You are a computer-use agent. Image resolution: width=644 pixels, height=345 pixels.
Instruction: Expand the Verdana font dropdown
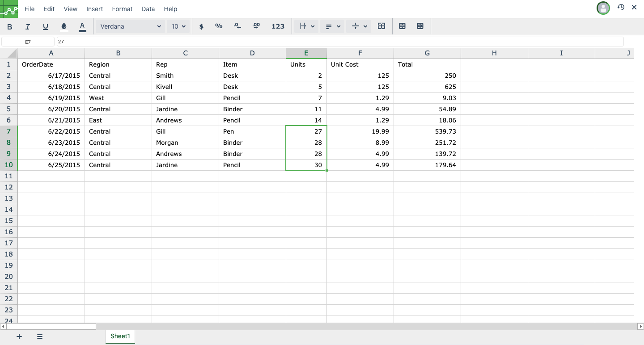click(x=130, y=27)
